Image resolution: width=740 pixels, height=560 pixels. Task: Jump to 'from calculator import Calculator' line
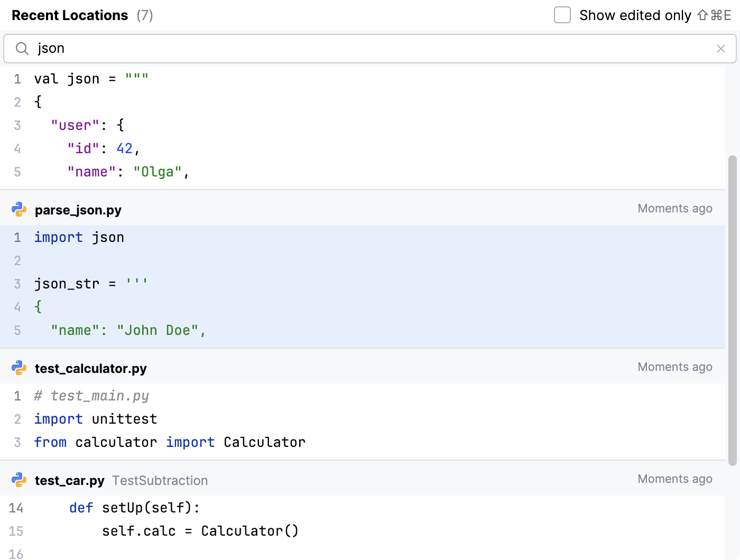(169, 442)
